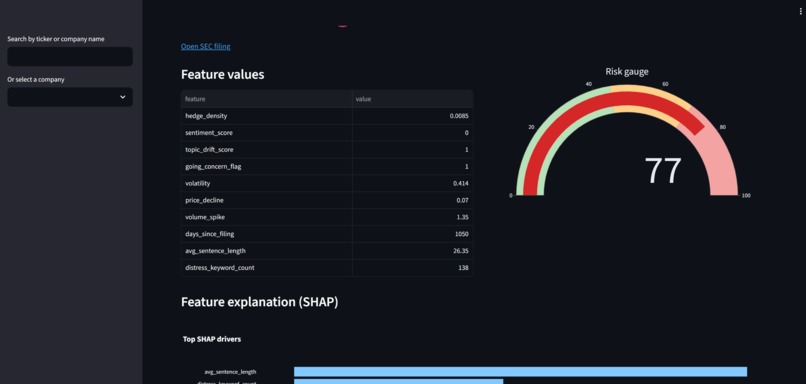The width and height of the screenshot is (806, 384).
Task: Click the Feature values heading
Action: tap(223, 75)
